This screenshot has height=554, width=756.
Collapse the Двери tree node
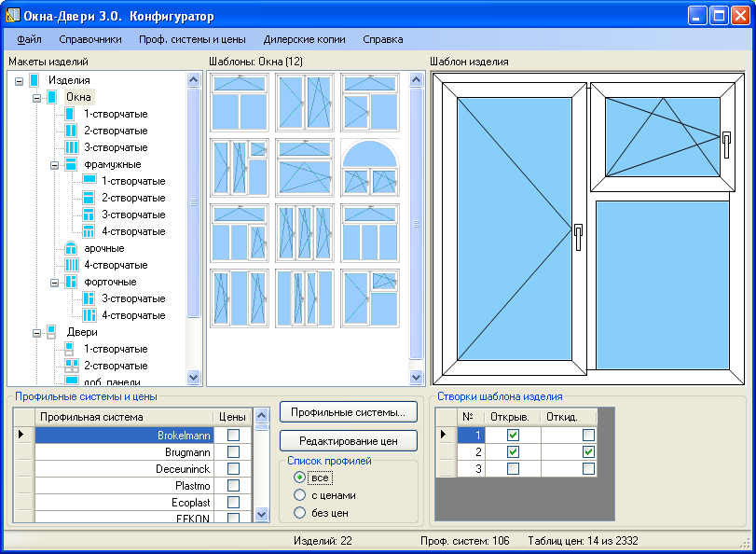[36, 332]
